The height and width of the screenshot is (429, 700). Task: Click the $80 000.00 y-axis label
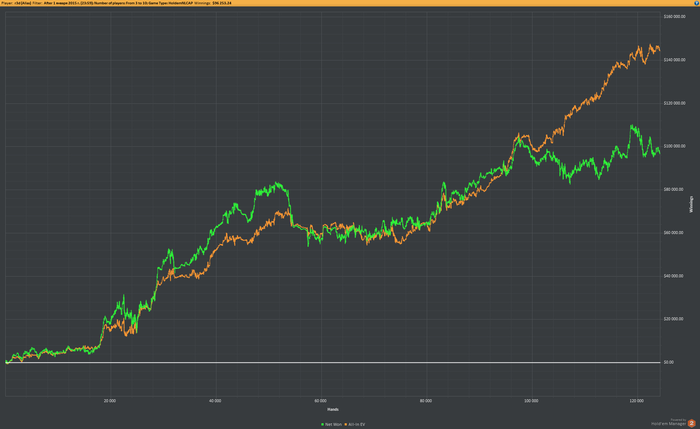coord(674,189)
